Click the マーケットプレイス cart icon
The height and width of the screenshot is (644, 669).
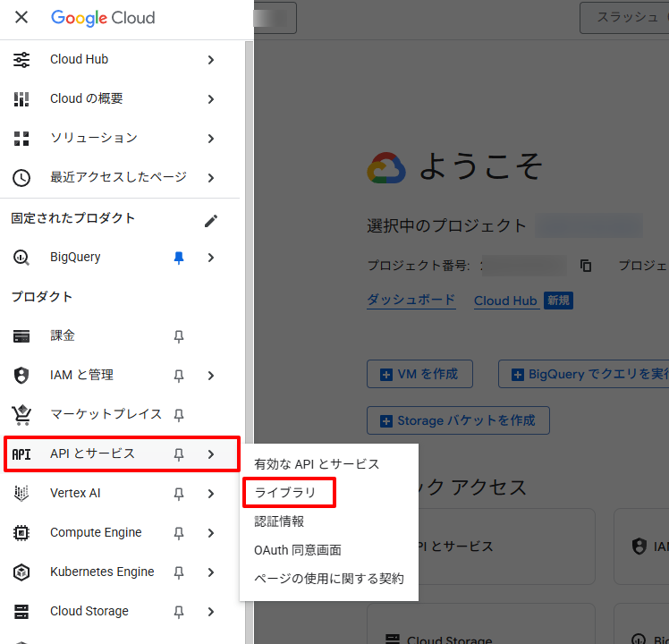(21, 415)
